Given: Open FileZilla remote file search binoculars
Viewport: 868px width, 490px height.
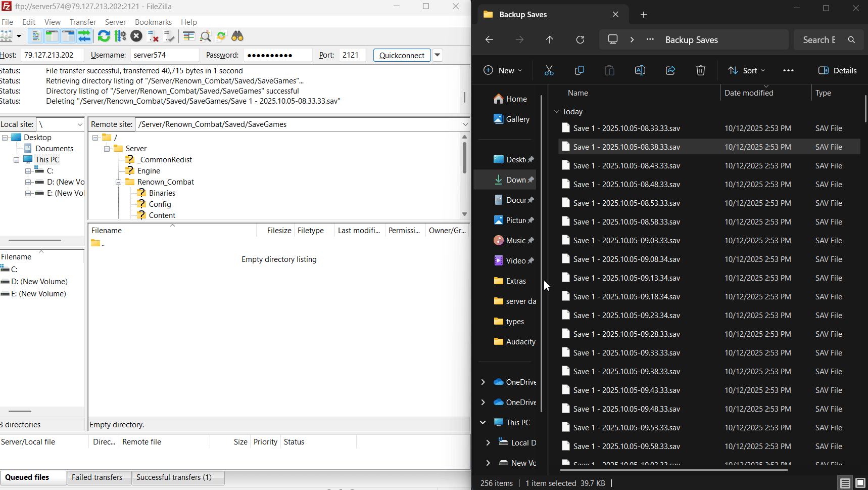Looking at the screenshot, I should 237,36.
